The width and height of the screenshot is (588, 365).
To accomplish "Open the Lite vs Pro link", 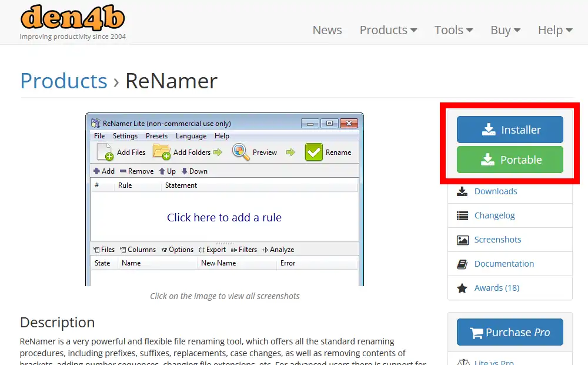I will 494,361.
